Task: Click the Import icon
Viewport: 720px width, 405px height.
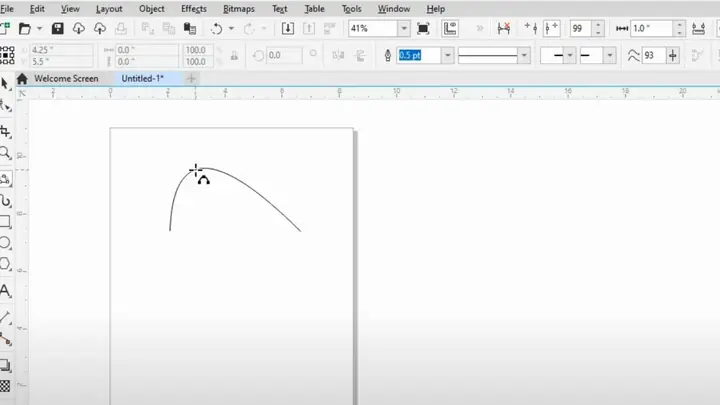Action: point(288,28)
